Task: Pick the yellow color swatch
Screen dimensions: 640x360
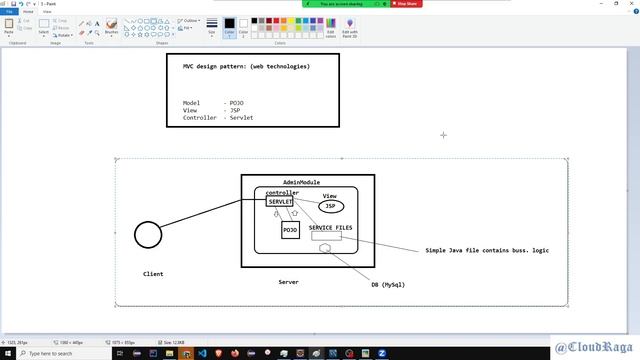Action: pyautogui.click(x=291, y=21)
